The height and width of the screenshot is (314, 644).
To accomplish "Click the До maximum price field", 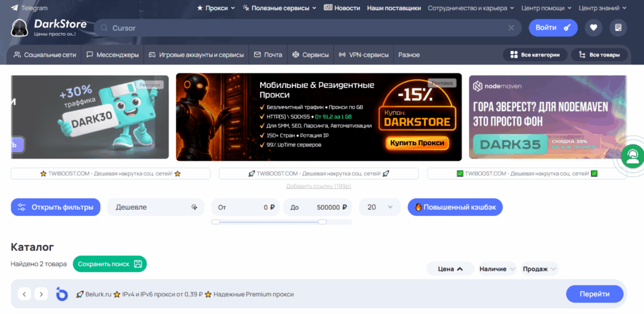I will pos(318,207).
